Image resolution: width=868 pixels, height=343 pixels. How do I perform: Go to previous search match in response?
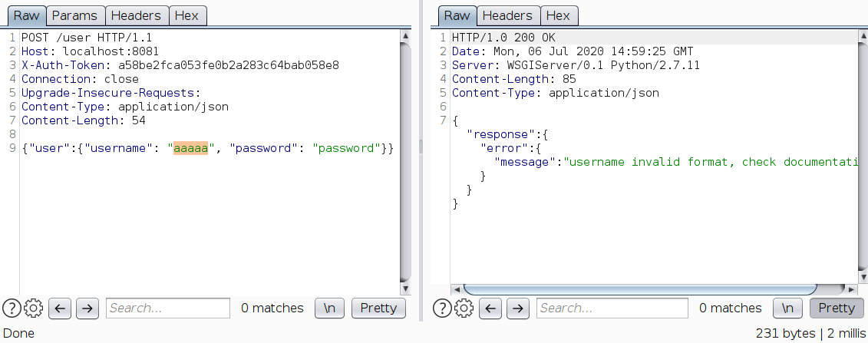click(492, 308)
